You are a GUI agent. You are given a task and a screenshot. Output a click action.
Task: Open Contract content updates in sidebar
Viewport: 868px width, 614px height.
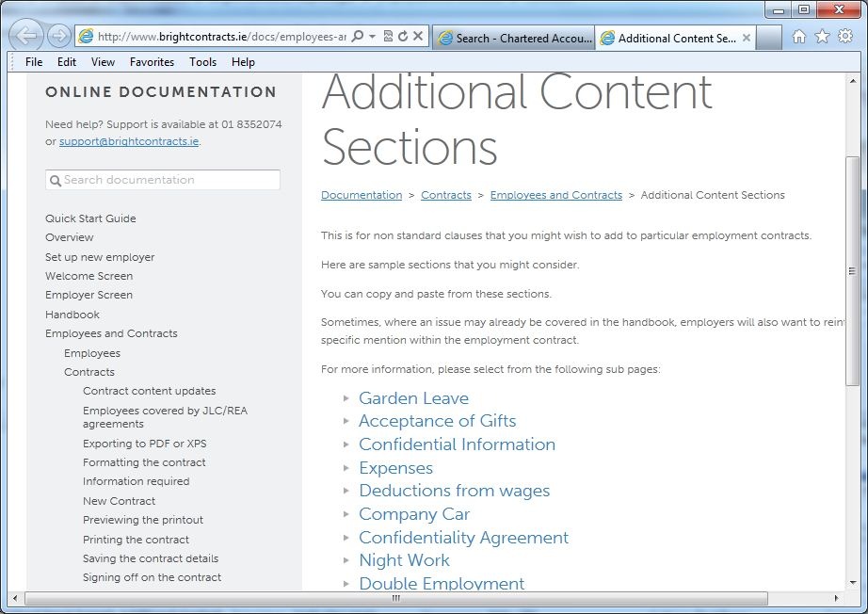149,391
